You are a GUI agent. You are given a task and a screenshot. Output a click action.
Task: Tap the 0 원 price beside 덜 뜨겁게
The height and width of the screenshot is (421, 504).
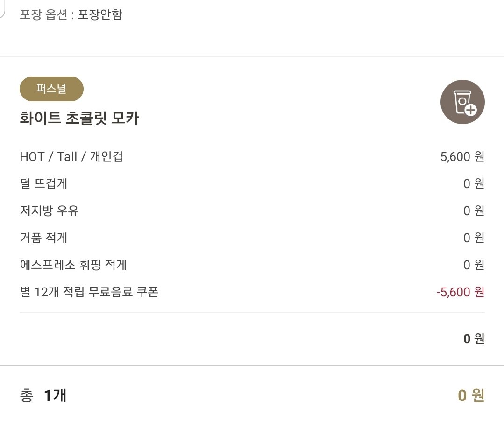474,184
